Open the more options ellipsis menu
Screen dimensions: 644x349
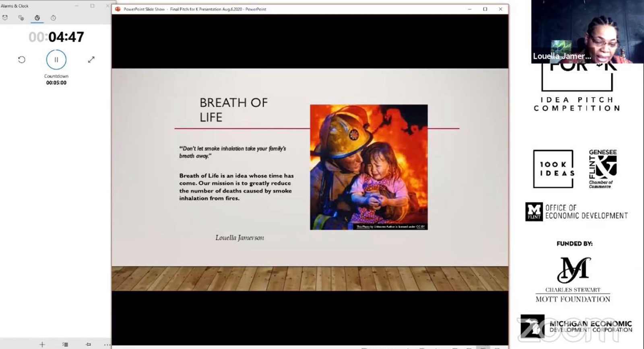[x=107, y=344]
